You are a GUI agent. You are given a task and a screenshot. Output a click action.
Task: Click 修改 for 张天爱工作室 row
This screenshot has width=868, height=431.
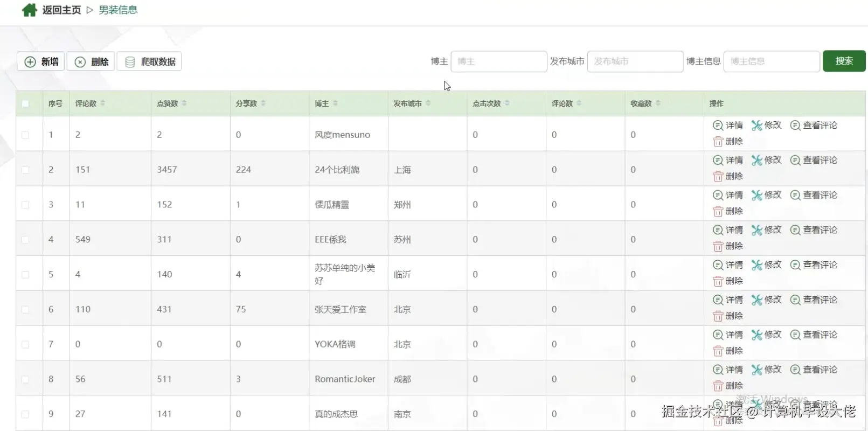pos(766,300)
